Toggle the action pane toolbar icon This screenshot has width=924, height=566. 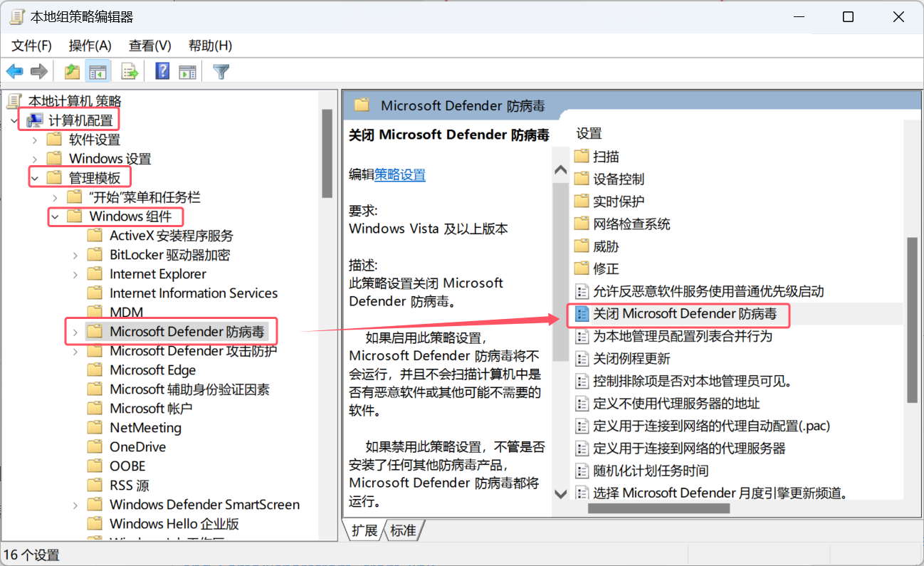(x=187, y=71)
